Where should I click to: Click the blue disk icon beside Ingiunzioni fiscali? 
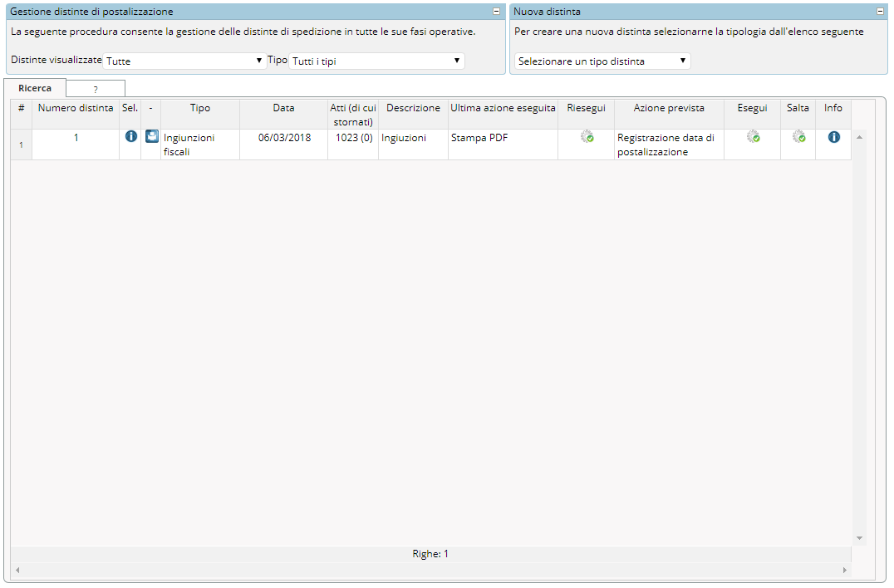click(x=151, y=137)
